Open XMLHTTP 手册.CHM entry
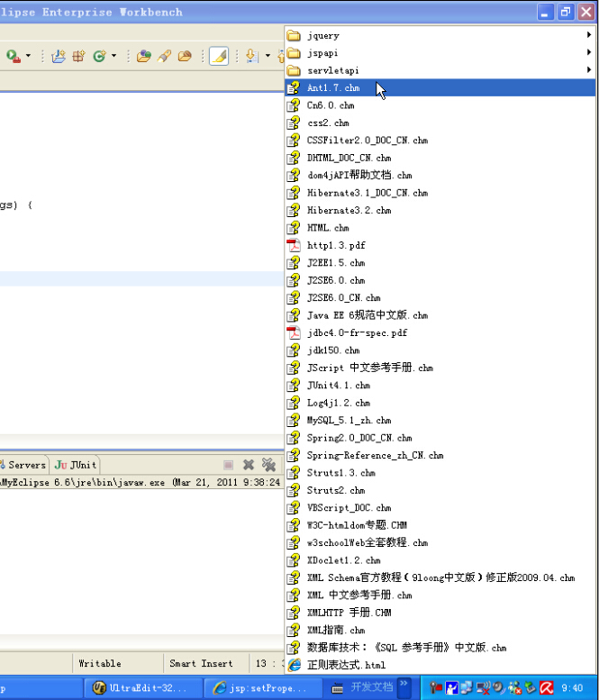 tap(440, 613)
